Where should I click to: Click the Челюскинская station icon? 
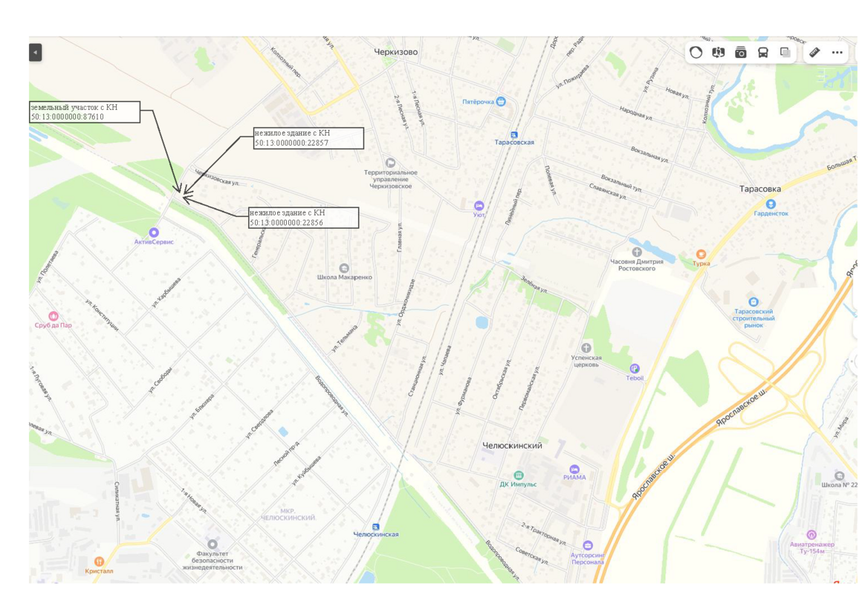[x=375, y=527]
